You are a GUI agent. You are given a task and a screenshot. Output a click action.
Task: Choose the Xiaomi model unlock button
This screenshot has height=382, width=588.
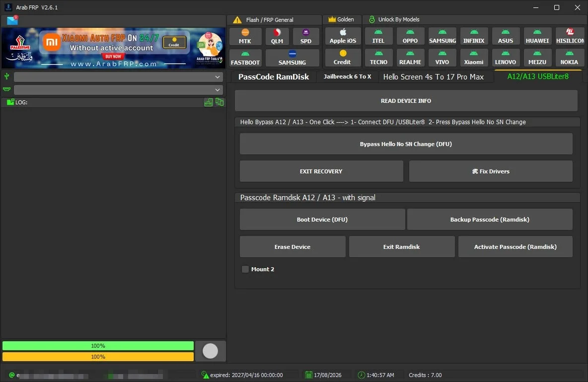474,58
